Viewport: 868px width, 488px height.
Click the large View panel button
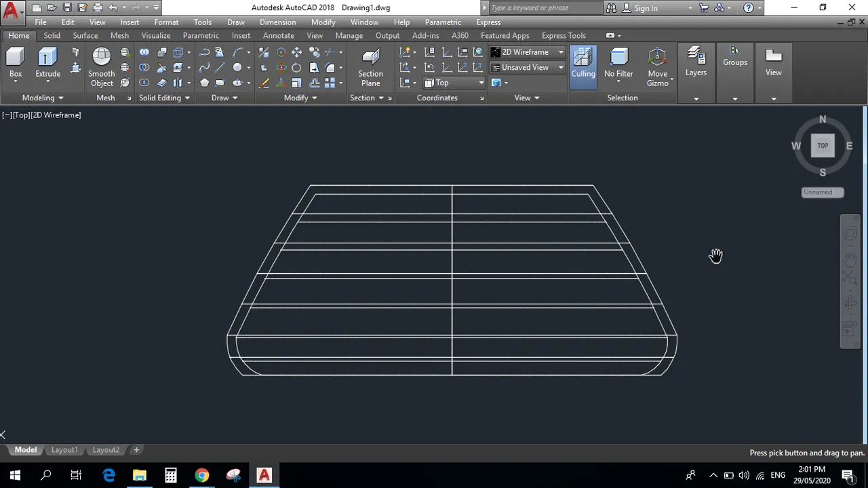[x=774, y=62]
